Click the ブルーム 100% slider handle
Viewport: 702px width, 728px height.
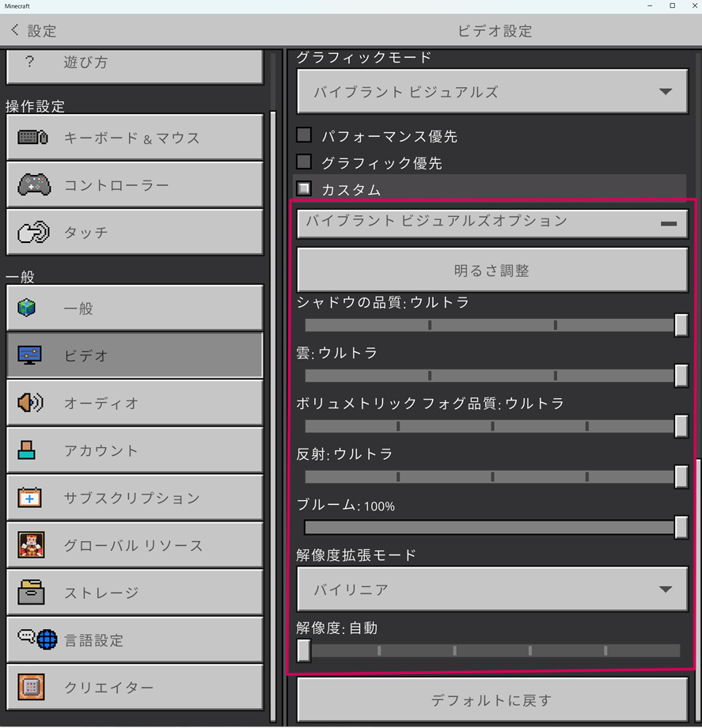(x=681, y=527)
